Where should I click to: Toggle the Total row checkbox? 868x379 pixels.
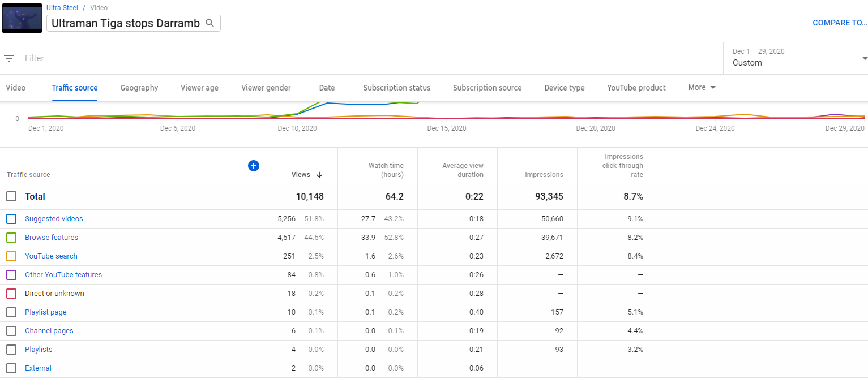11,196
